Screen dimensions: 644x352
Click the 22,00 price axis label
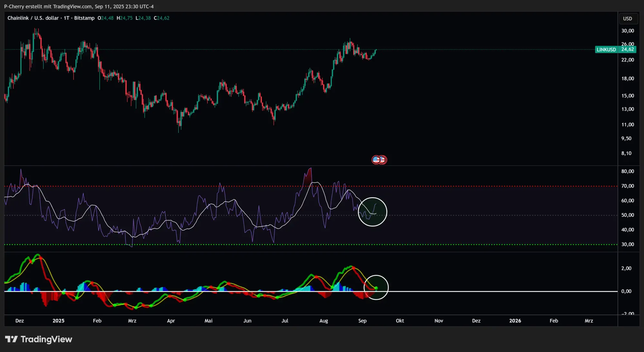tap(628, 60)
